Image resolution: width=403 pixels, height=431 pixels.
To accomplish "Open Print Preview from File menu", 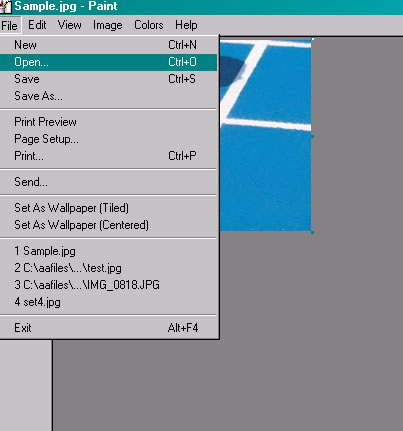I will [x=109, y=122].
